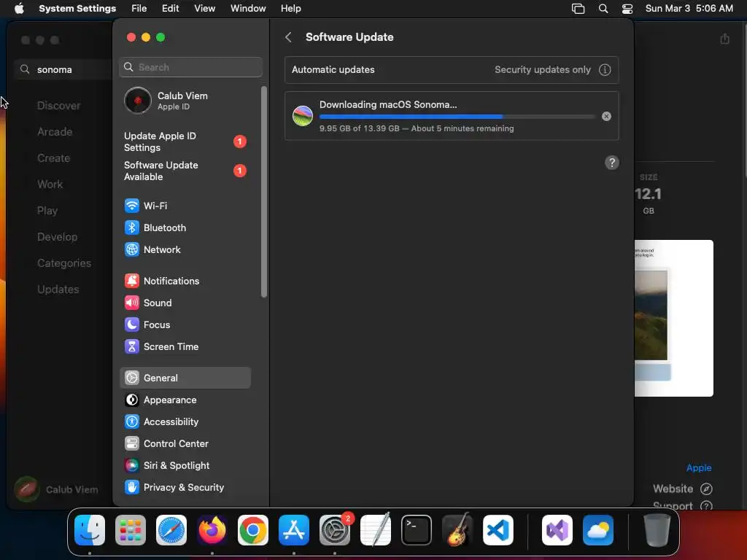The height and width of the screenshot is (560, 747).
Task: Click Software Update Available item
Action: coord(185,171)
